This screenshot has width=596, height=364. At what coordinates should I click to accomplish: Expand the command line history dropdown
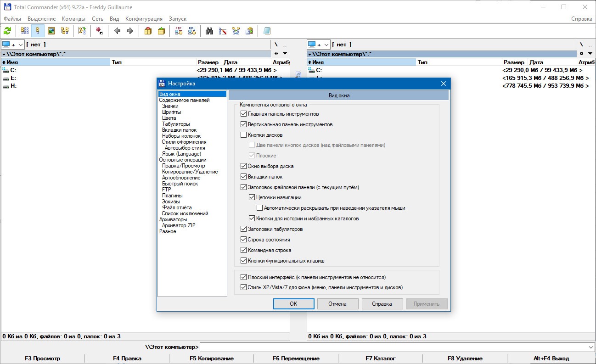(590, 347)
